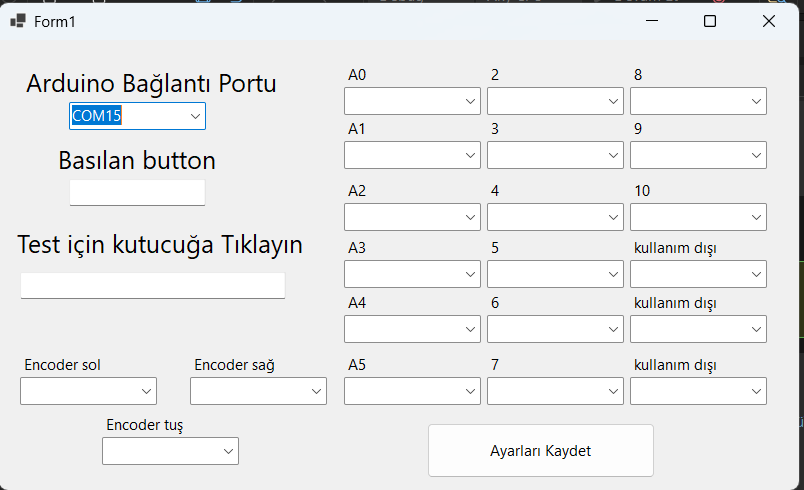
Task: Click the Form1 title text
Action: (54, 22)
